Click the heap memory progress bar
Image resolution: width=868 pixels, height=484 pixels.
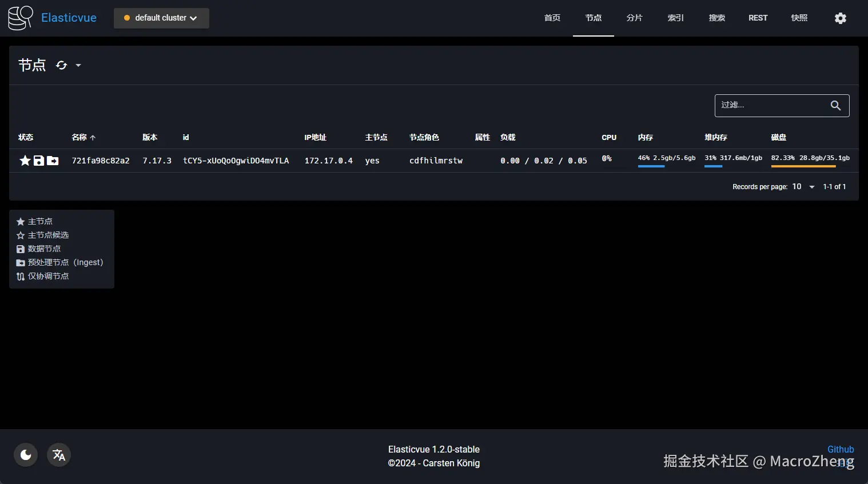[713, 166]
